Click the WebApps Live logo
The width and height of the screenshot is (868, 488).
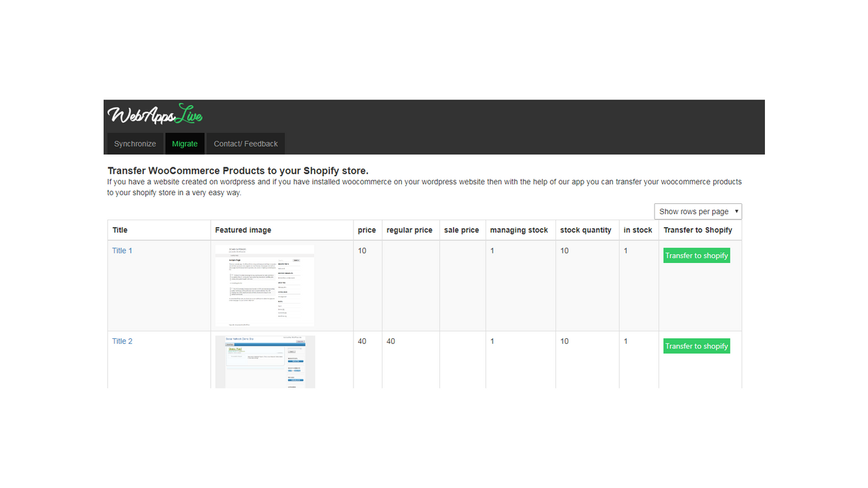[155, 115]
